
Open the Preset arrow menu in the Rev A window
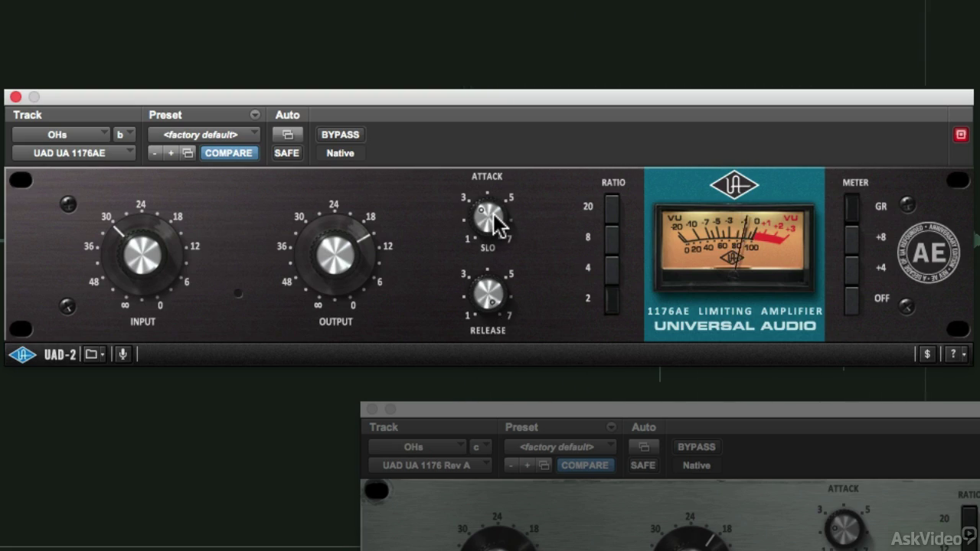click(x=611, y=427)
